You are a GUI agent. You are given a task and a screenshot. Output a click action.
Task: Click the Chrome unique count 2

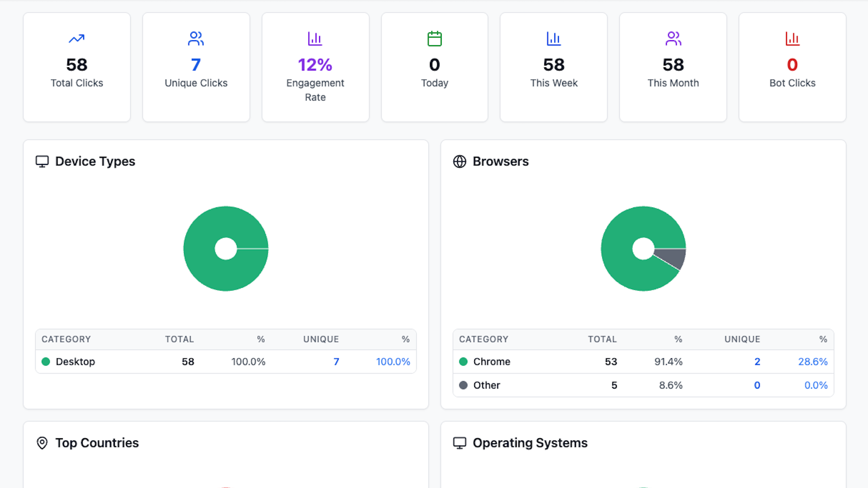point(757,361)
